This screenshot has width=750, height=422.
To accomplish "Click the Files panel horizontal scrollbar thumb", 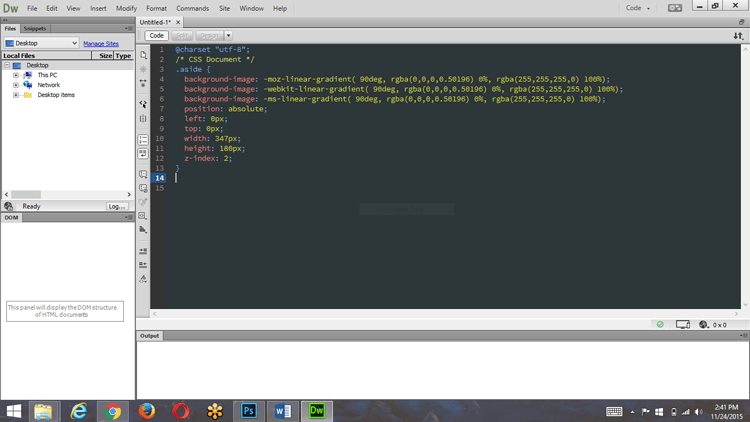I will tap(26, 194).
